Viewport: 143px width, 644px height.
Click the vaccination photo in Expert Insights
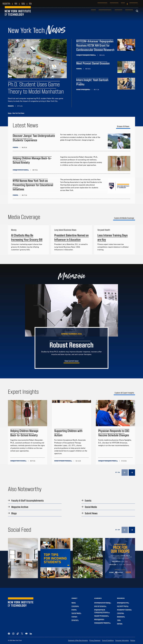click(x=115, y=413)
